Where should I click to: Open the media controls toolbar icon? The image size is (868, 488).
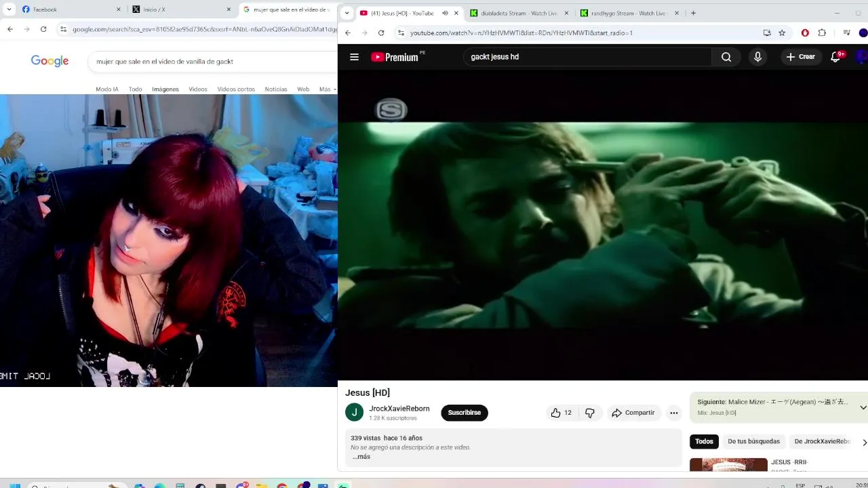[x=846, y=33]
